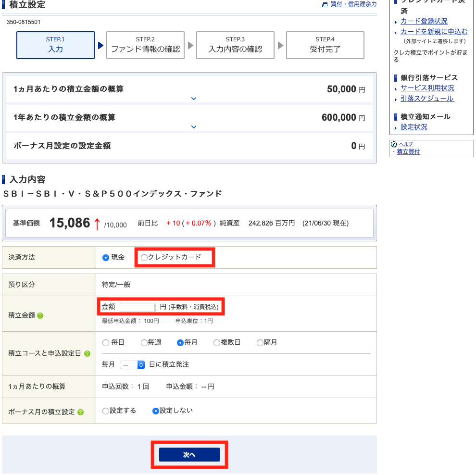Expand the 1年あたりの積立金額の概算 chevron

[x=194, y=126]
